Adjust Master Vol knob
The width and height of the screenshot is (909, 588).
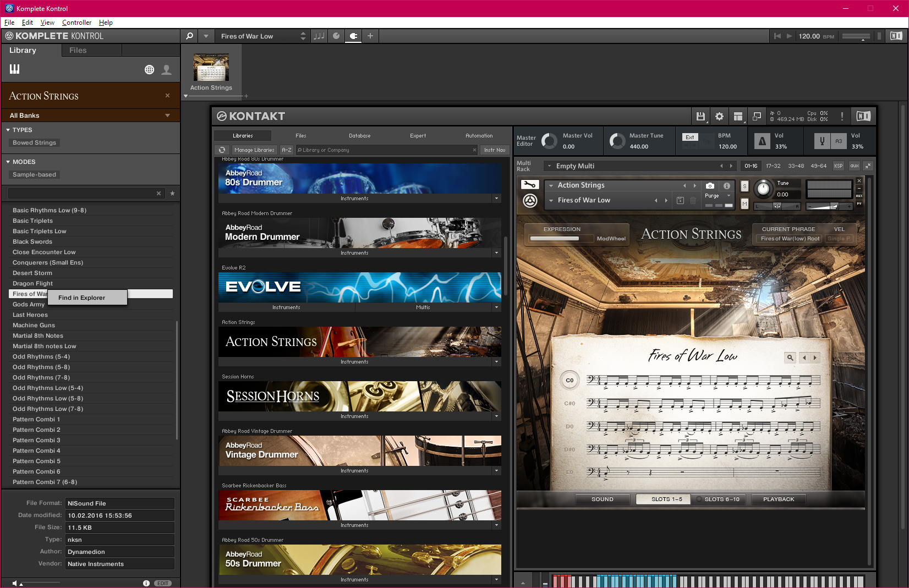click(x=549, y=141)
